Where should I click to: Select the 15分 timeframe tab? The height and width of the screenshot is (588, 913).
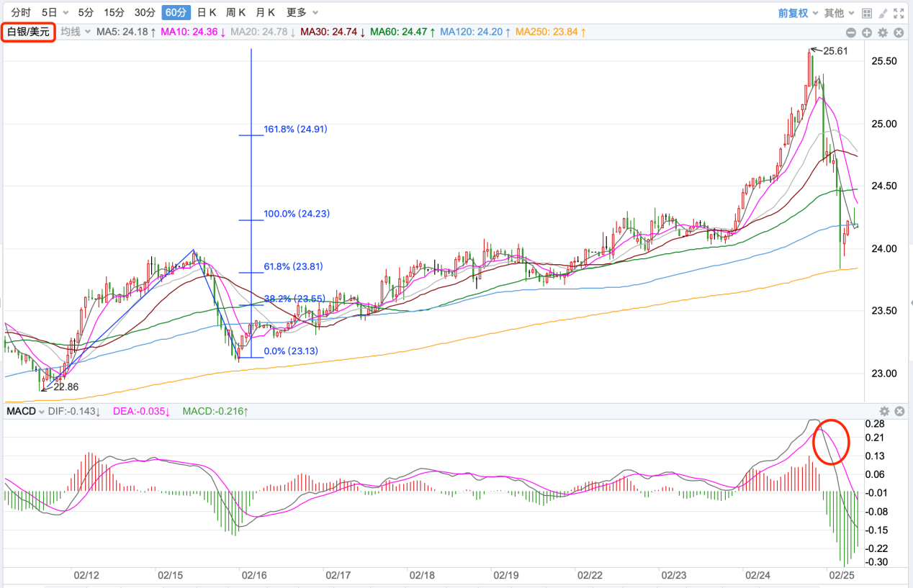tap(114, 12)
